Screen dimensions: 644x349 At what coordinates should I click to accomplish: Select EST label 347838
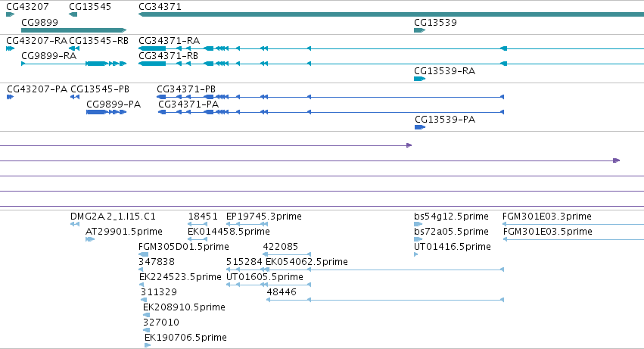[x=157, y=261]
